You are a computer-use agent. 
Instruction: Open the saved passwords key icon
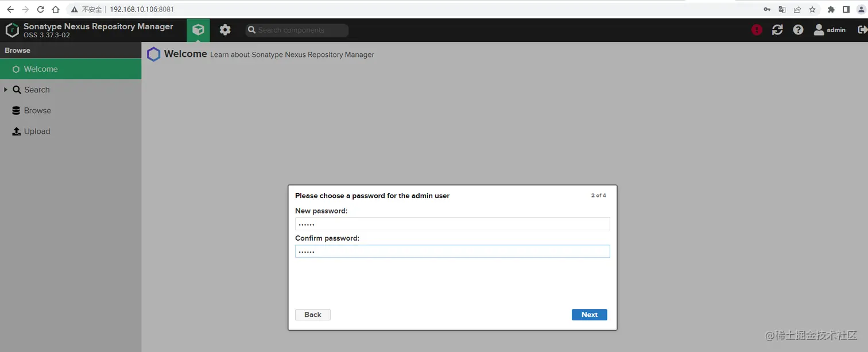[767, 9]
